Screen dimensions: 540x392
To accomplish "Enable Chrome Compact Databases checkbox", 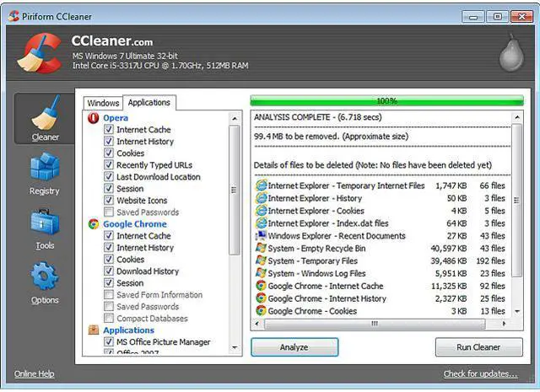I will (x=109, y=318).
